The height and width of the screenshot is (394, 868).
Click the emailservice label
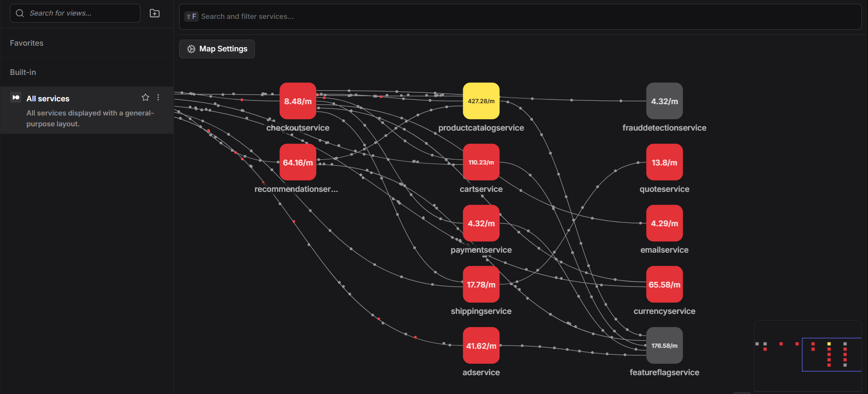[x=664, y=250]
